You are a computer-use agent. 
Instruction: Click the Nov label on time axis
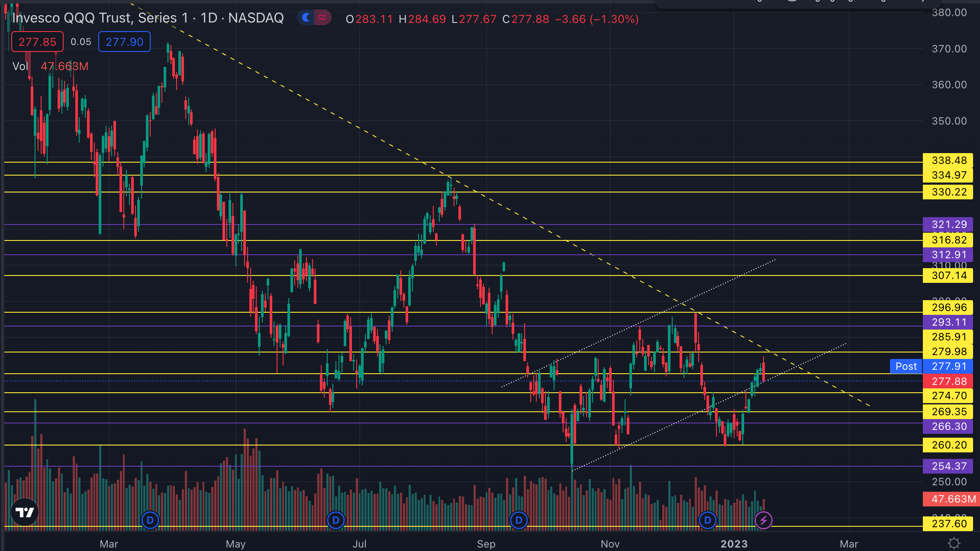tap(610, 544)
